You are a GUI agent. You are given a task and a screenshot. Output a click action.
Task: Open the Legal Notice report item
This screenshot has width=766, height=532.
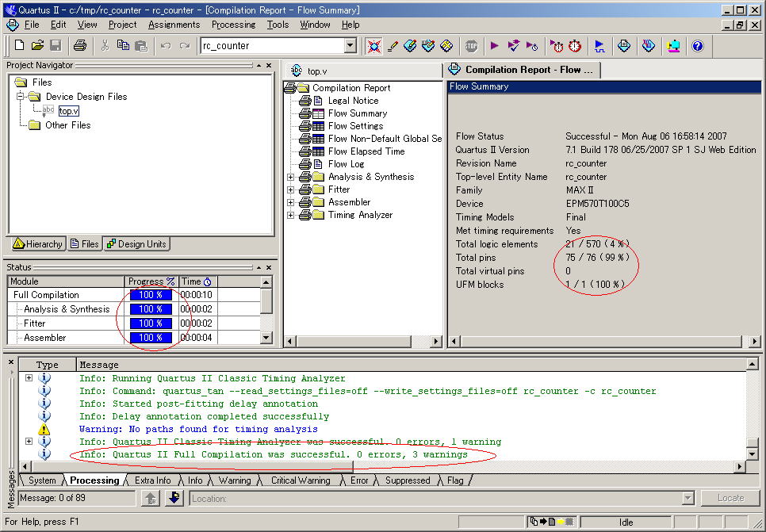point(353,101)
